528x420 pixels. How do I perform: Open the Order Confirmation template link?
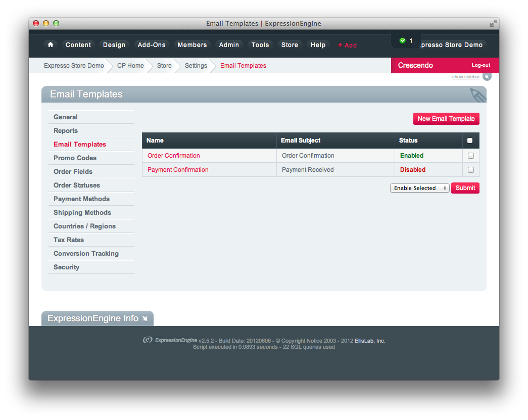click(174, 156)
